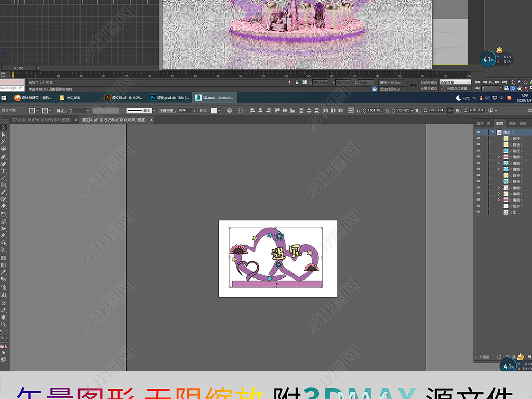Select the Column Graph tool
Screen dimensions: 532x399
[x=4, y=295]
